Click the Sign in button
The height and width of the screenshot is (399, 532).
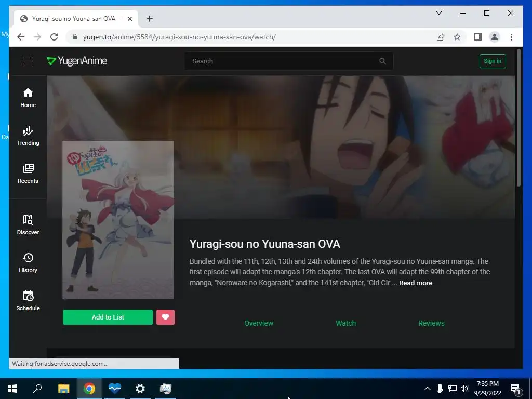click(x=493, y=61)
